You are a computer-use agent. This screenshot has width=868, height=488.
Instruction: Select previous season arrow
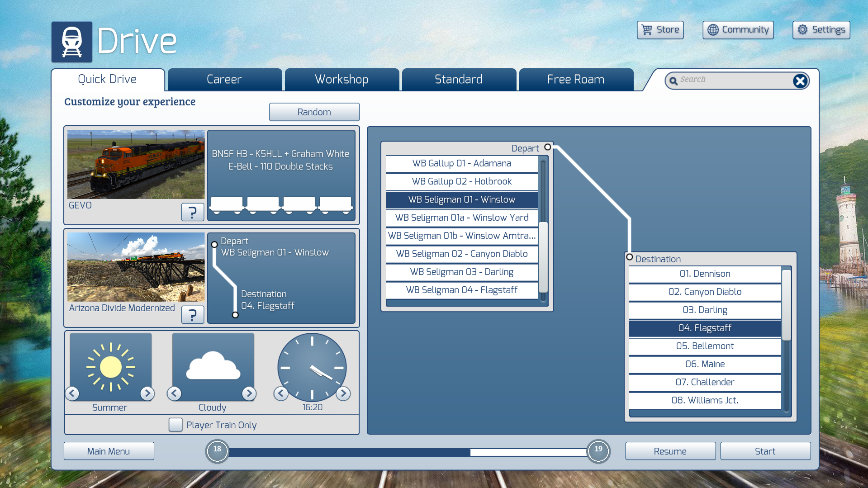coord(72,393)
